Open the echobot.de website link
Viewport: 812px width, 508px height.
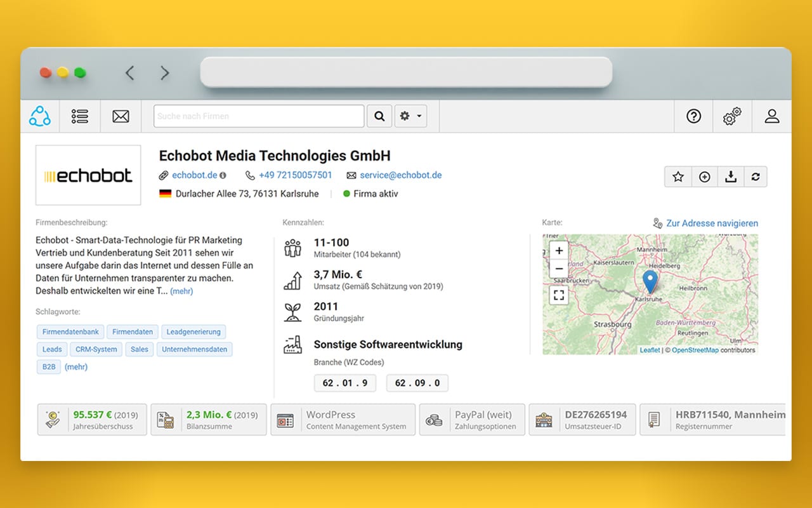[x=195, y=175]
